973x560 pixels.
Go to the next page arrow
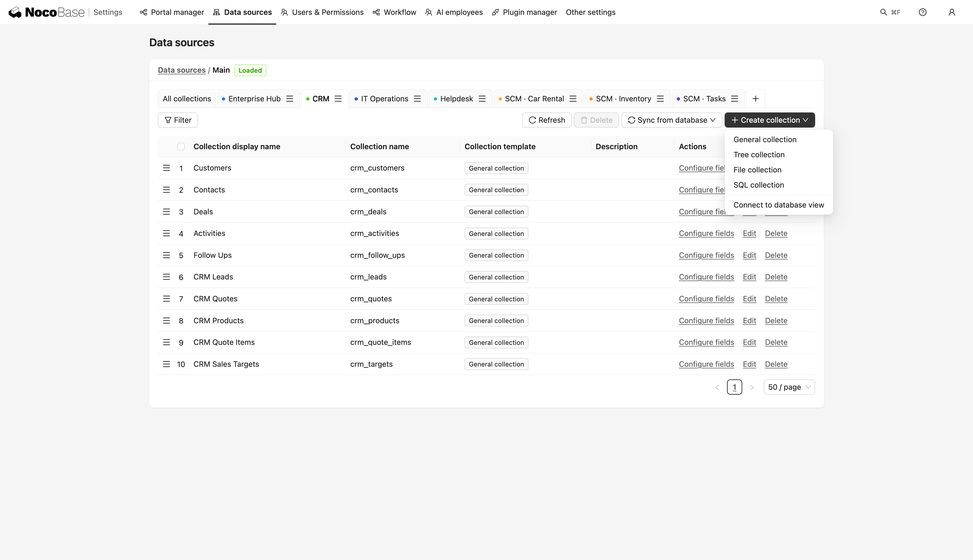point(752,387)
